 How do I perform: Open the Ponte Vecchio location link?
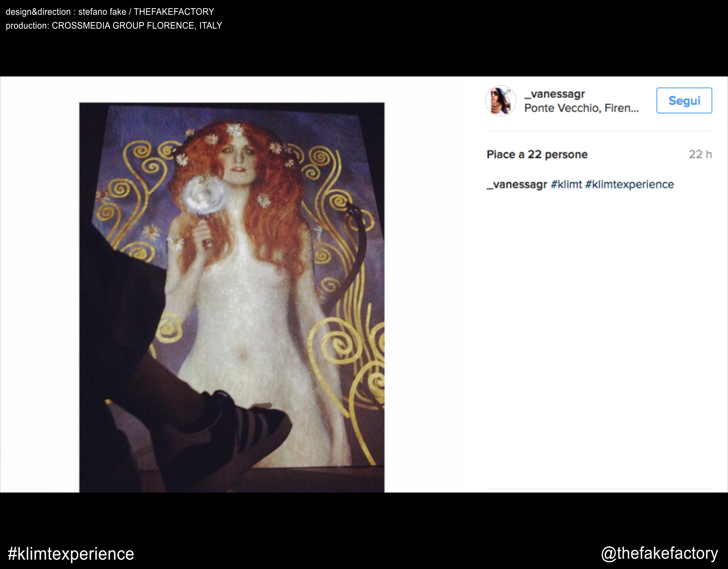click(x=581, y=108)
